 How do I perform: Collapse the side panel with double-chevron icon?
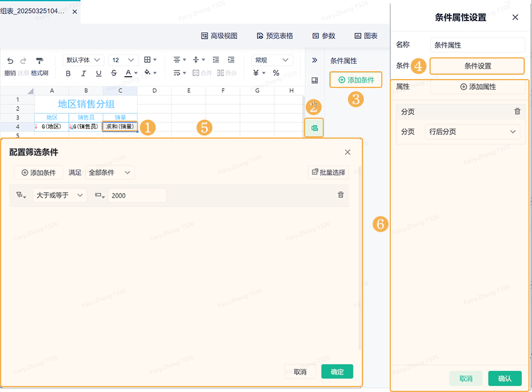click(314, 60)
